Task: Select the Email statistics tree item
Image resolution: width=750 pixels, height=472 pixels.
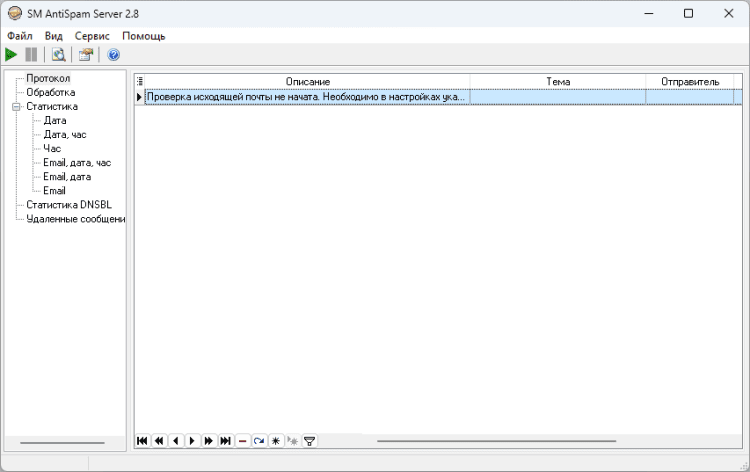Action: [x=54, y=191]
